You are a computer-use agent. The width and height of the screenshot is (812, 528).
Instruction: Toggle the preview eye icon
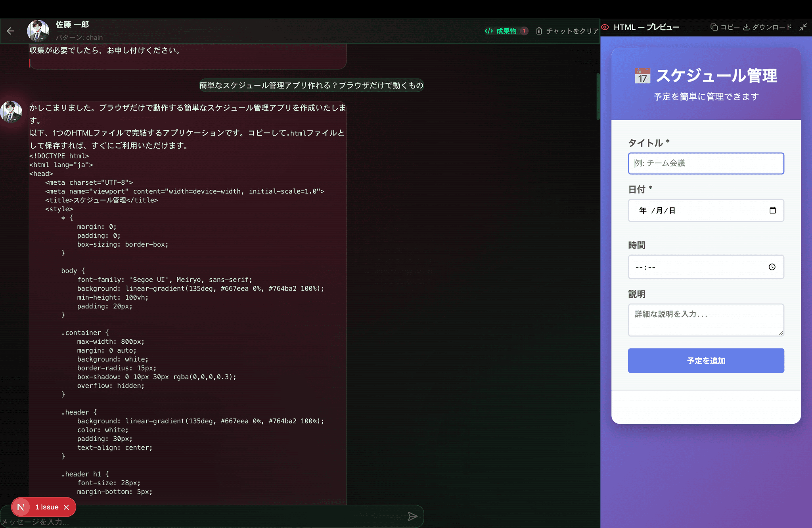pos(605,27)
